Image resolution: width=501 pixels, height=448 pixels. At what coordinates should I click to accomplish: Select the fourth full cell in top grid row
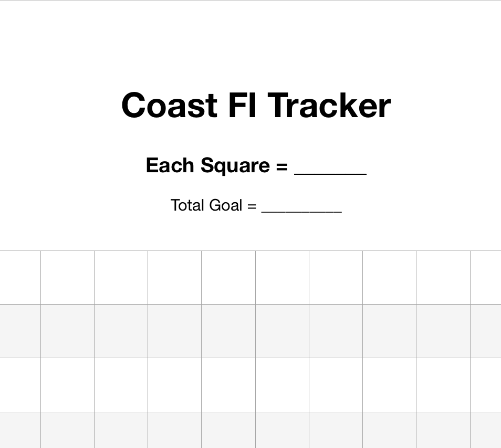[228, 277]
